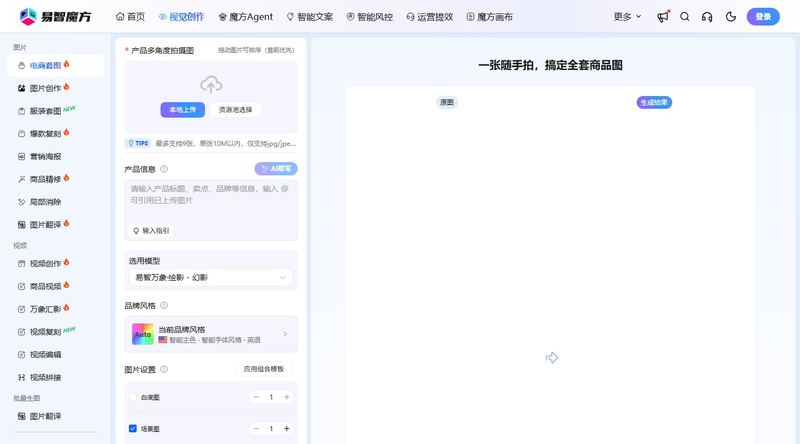Click the 易智魔方 logo

(x=55, y=16)
